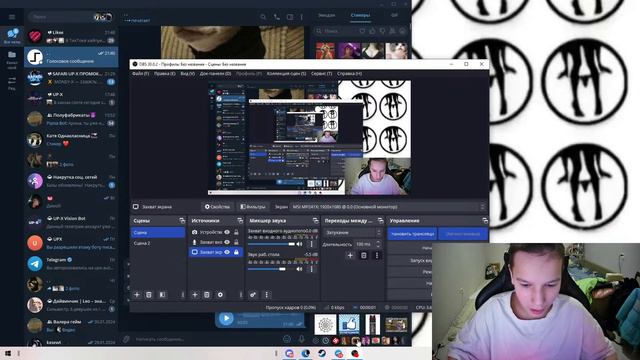Screen dimensions: 640x360
Task: Click Start Streaming button in OBS
Action: 412,234
